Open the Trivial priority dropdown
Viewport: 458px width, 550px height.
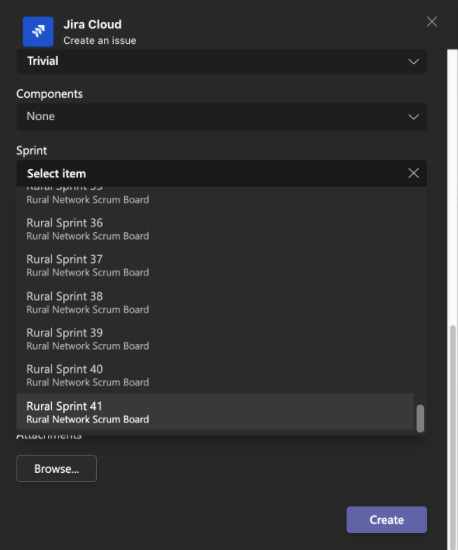click(222, 61)
